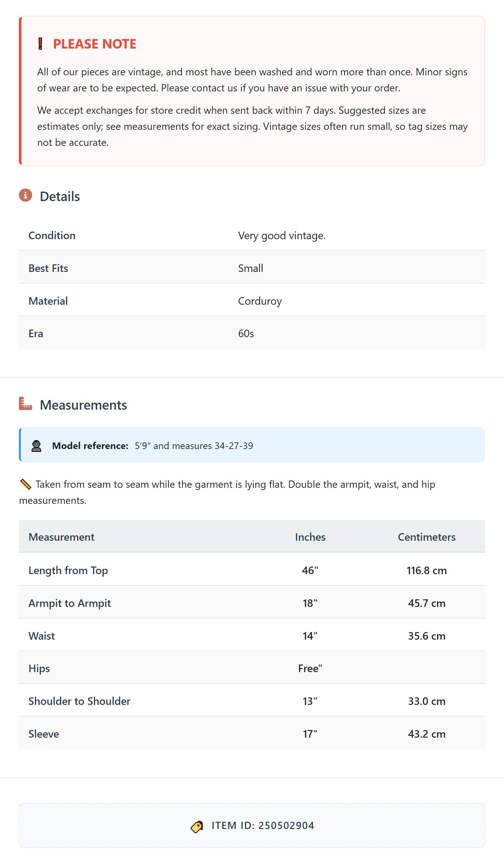Click the model reference person icon
This screenshot has height=864, width=504.
click(x=36, y=446)
